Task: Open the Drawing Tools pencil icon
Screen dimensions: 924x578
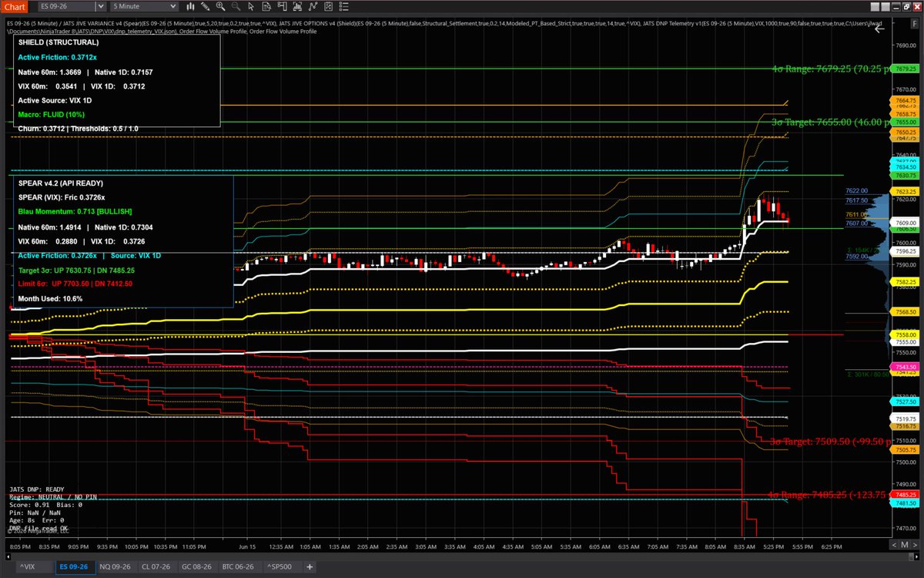Action: 205,6
